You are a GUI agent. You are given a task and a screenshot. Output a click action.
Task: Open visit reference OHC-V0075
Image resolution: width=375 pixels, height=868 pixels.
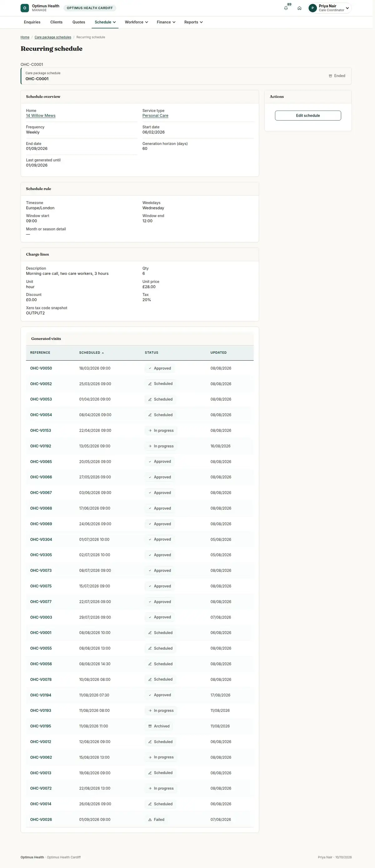tap(41, 586)
